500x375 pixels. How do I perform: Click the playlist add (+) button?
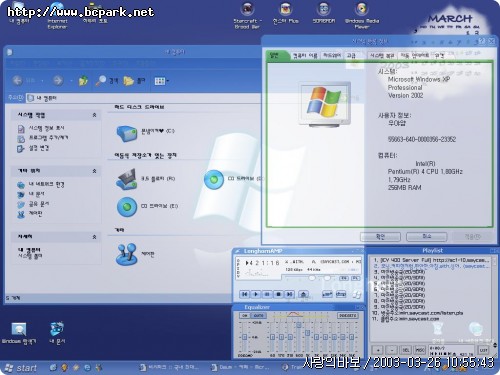click(378, 350)
